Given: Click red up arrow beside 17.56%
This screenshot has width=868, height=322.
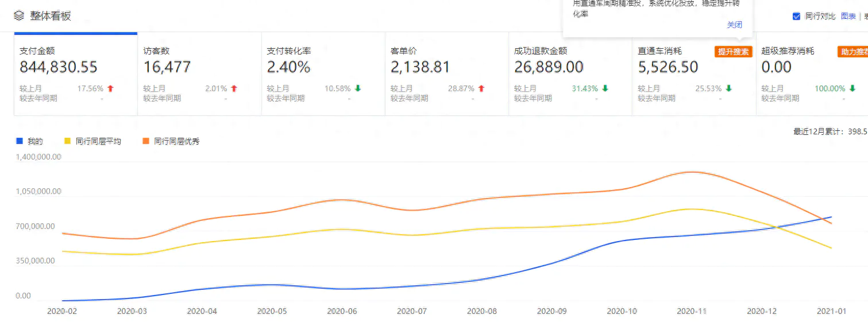Looking at the screenshot, I should click(110, 89).
